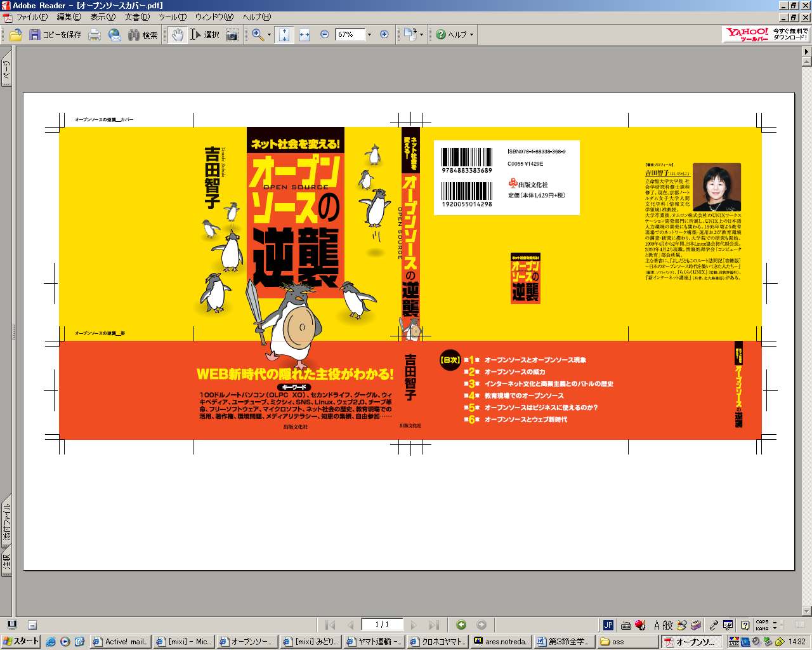
Task: Click the Email globe icon
Action: click(x=115, y=35)
